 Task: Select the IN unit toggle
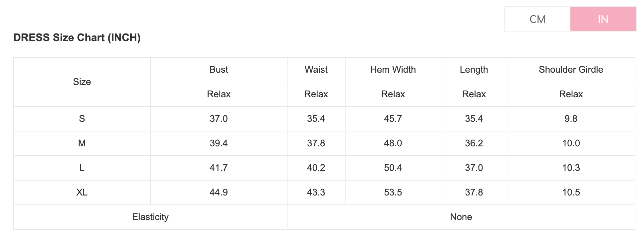[603, 19]
